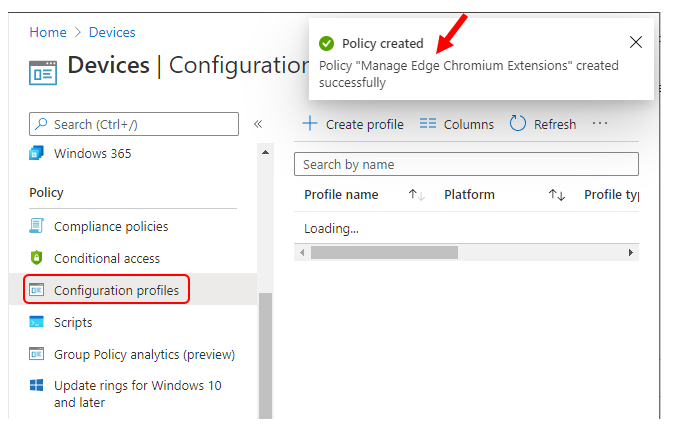Open the Columns chooser

[x=457, y=124]
